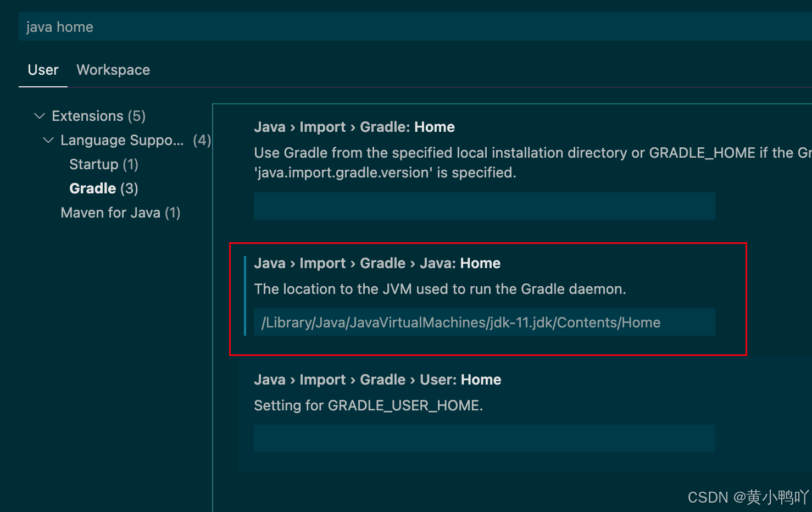Switch to the Workspace settings tab
Image resolution: width=812 pixels, height=512 pixels.
[x=113, y=70]
